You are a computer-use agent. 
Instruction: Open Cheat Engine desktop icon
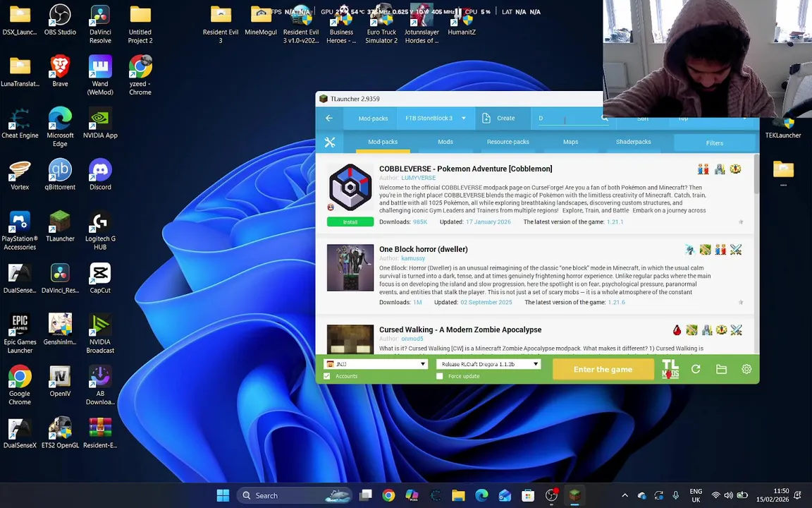(20, 123)
